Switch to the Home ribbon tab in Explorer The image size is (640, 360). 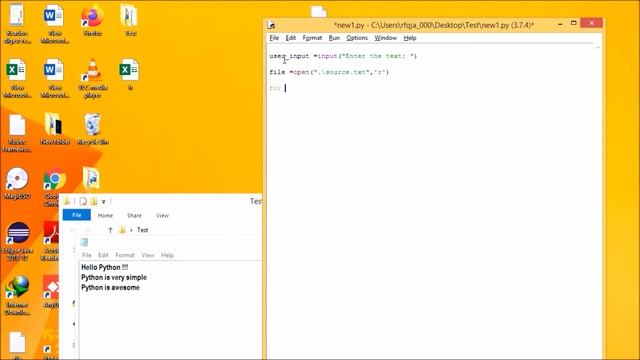[105, 216]
